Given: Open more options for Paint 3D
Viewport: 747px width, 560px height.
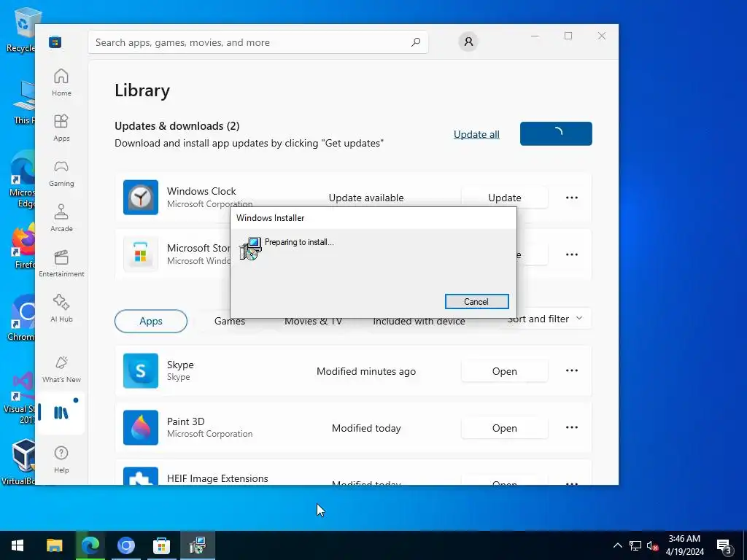Looking at the screenshot, I should pyautogui.click(x=572, y=427).
